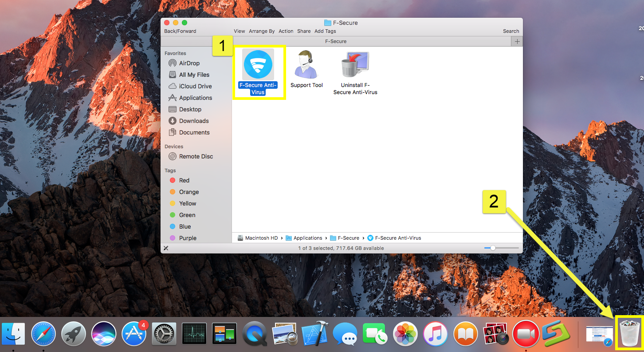
Task: Open Messages from the Dock
Action: (345, 334)
